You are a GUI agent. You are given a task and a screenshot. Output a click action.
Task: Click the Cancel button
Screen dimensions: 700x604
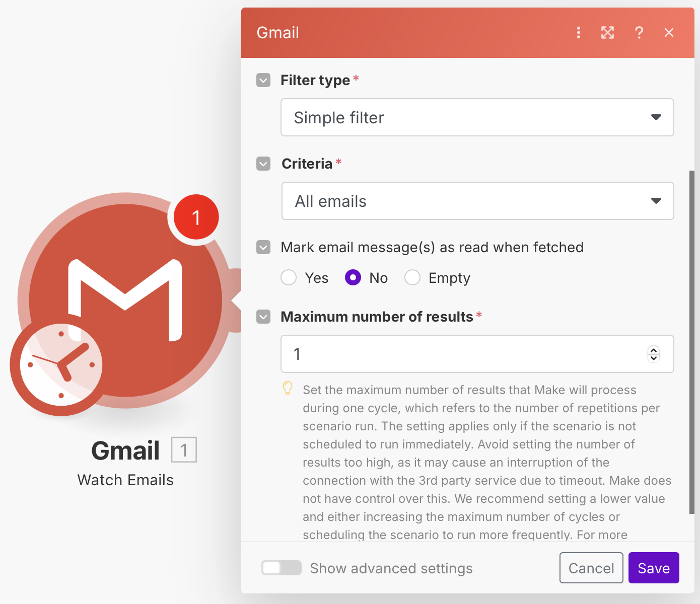click(x=591, y=568)
